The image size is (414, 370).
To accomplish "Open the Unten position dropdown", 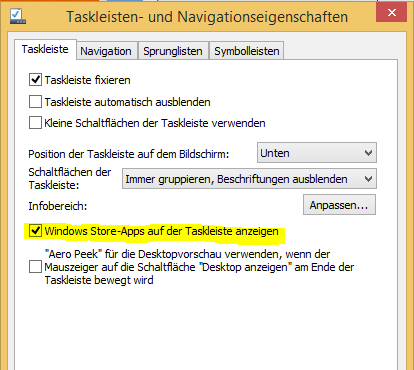I will 317,153.
